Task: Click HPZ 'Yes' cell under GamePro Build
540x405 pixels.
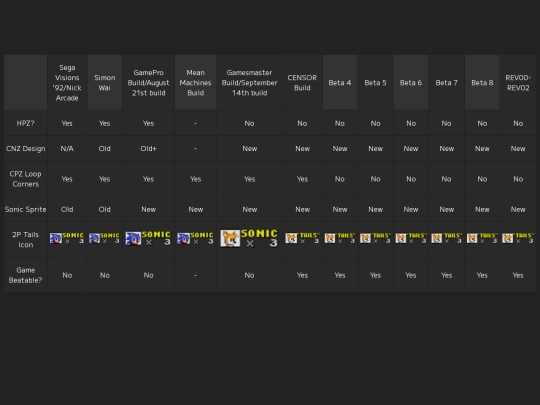Action: pyautogui.click(x=148, y=123)
